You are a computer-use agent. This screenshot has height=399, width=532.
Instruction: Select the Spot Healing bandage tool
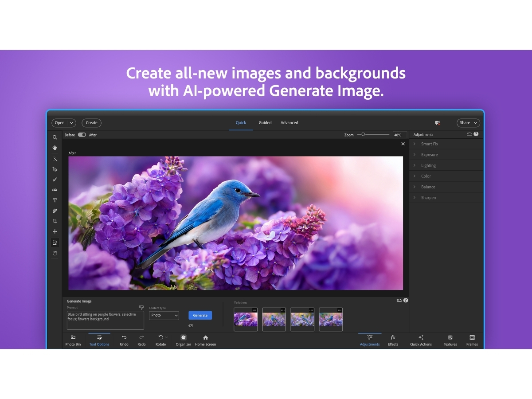[x=55, y=211]
